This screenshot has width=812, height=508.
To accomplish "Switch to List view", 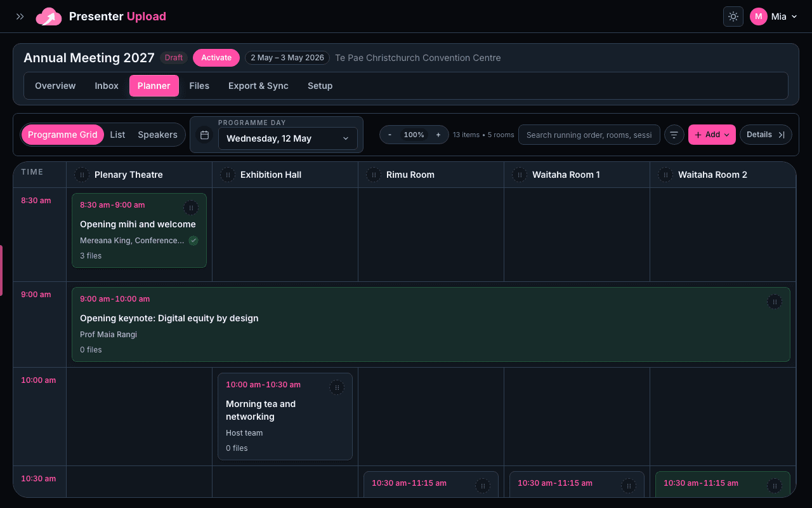I will point(117,135).
